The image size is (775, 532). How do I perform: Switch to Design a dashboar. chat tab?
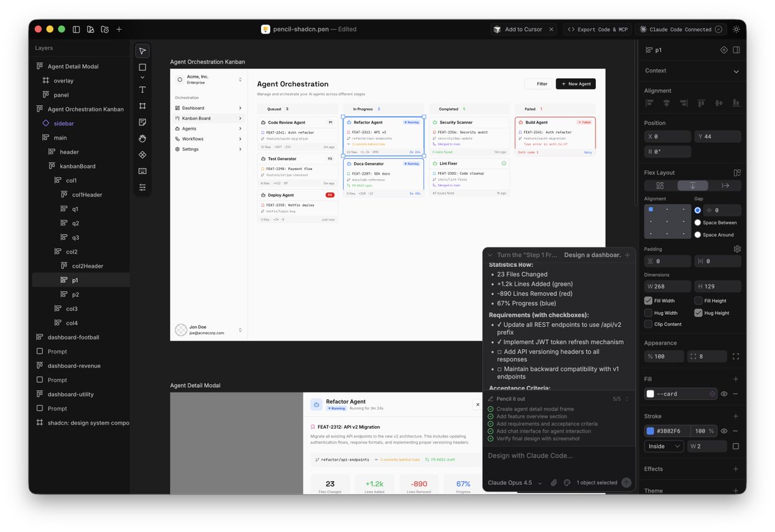(x=592, y=255)
